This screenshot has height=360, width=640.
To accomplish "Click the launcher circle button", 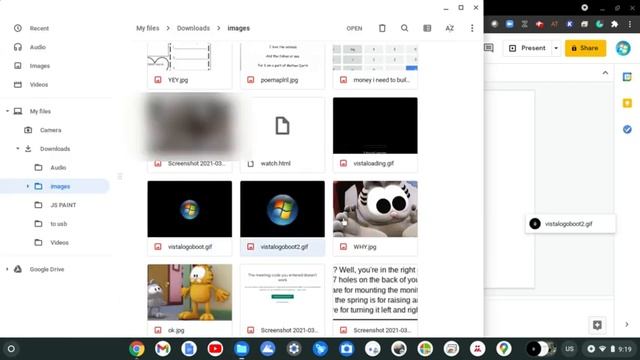I will (x=11, y=349).
